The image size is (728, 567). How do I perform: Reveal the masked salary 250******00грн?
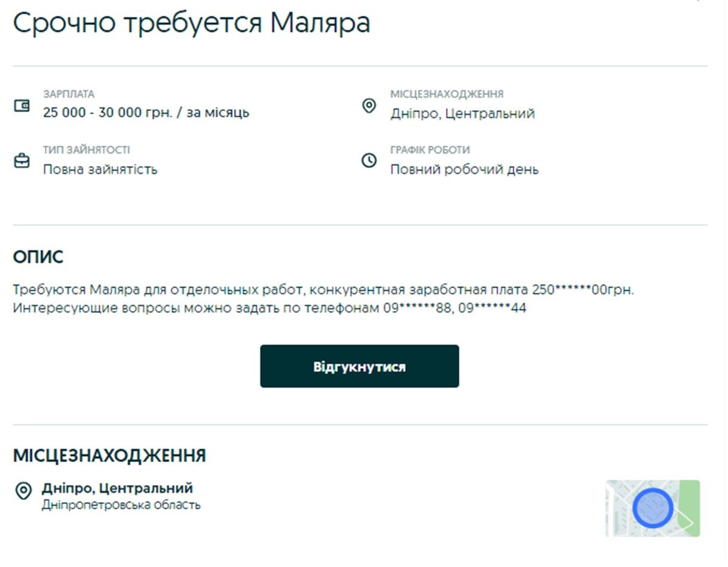point(582,290)
